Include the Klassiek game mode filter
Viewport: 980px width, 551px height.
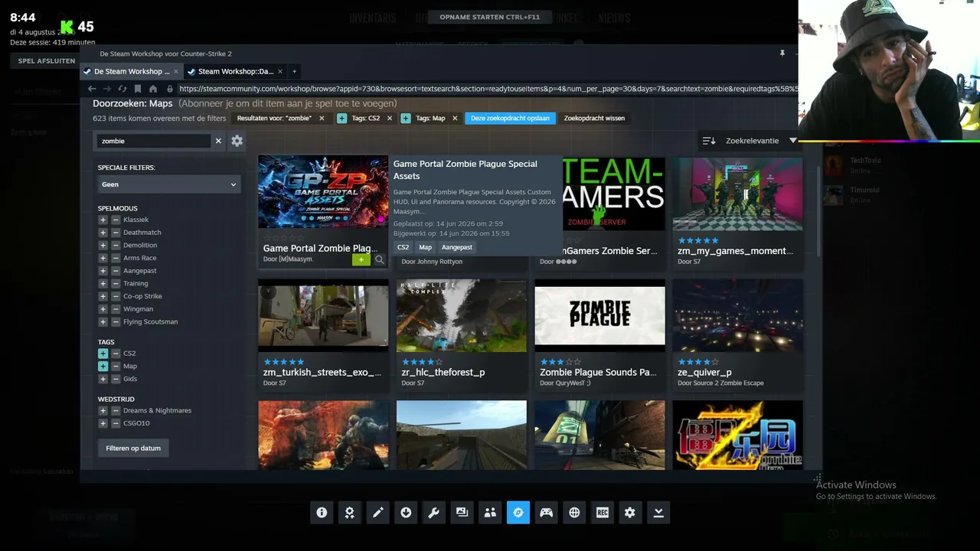click(x=103, y=220)
